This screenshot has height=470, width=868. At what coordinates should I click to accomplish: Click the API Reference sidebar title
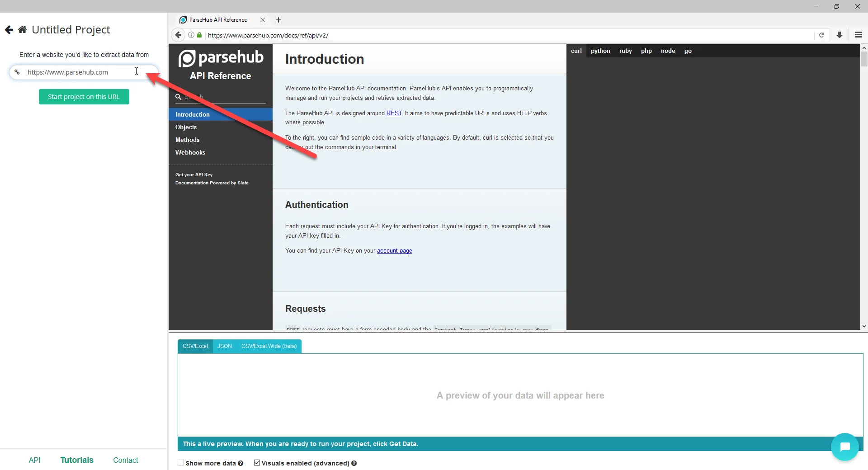(220, 76)
